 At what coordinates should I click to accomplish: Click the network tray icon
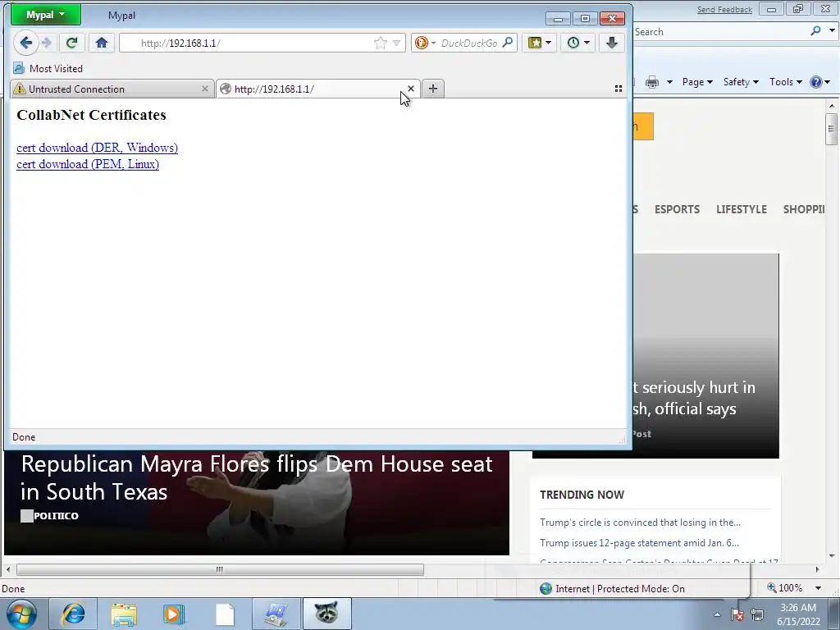pyautogui.click(x=757, y=614)
